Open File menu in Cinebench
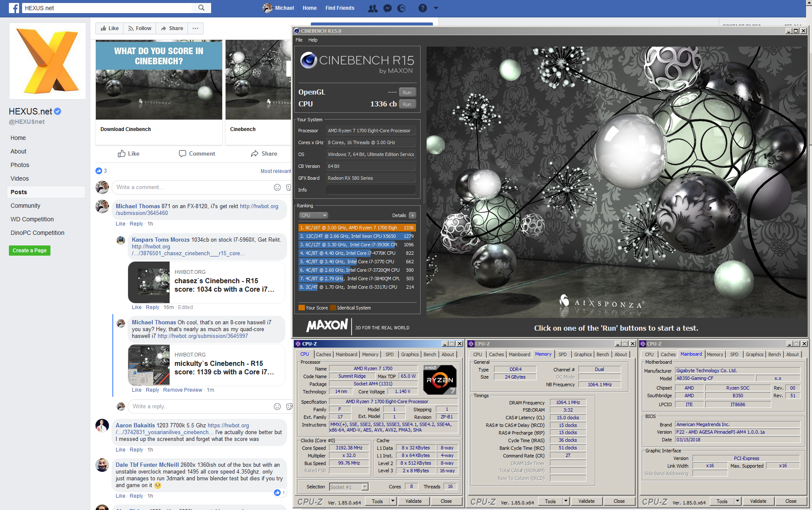812x510 pixels. click(299, 40)
